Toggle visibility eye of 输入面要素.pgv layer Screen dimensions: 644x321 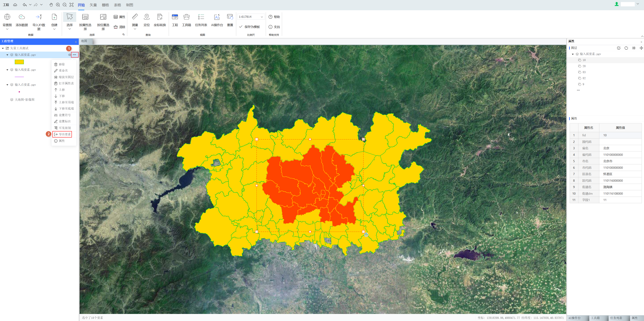pos(70,55)
